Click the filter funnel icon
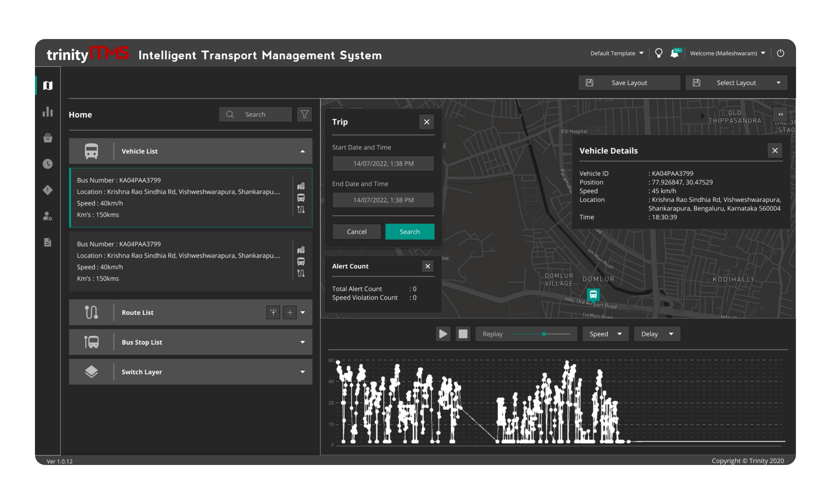 304,114
